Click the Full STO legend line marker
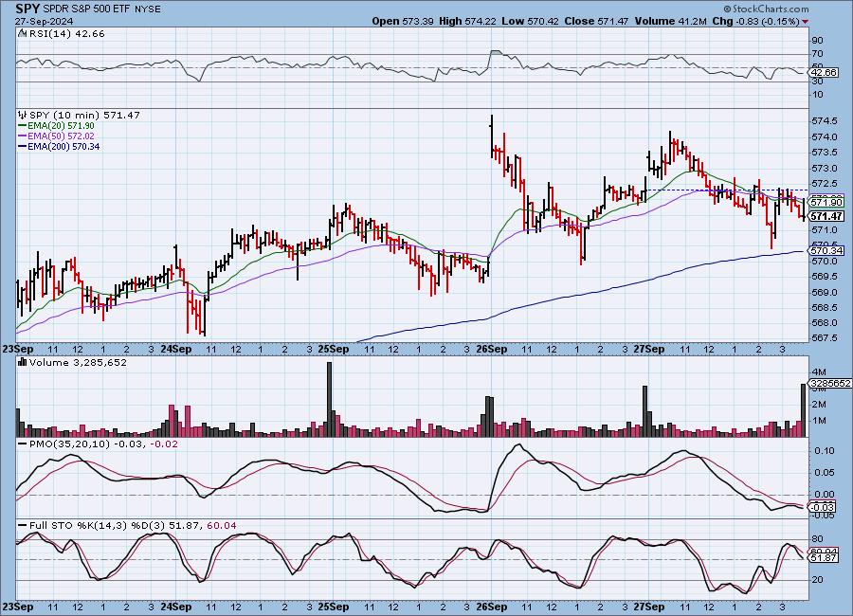Screen dimensions: 853x616 23,525
